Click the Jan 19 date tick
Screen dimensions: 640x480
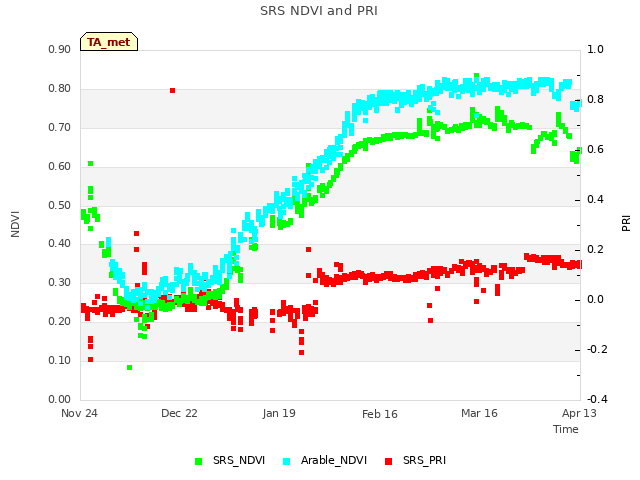279,413
